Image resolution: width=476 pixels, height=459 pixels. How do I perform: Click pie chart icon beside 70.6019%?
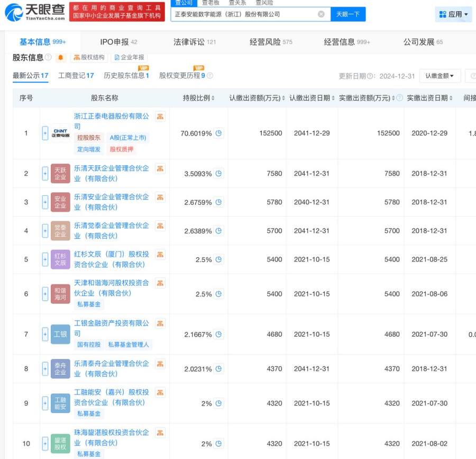pos(218,133)
